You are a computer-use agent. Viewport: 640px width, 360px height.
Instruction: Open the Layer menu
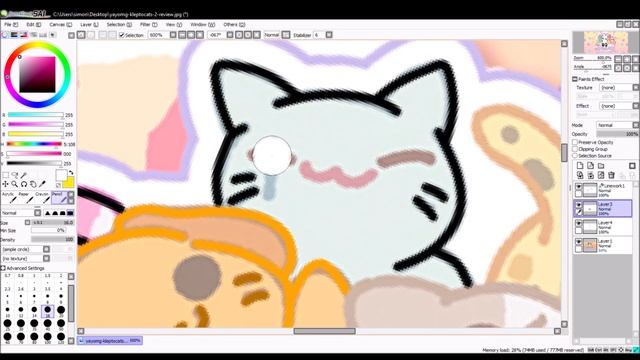click(x=89, y=24)
